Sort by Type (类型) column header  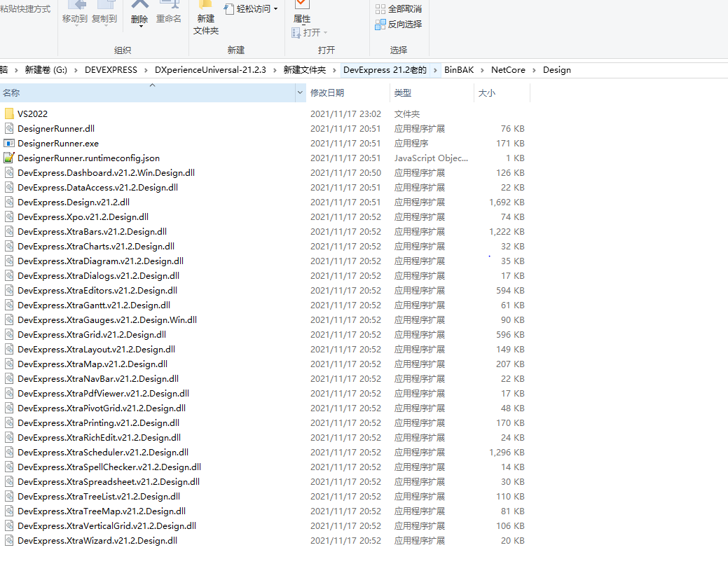[x=432, y=93]
